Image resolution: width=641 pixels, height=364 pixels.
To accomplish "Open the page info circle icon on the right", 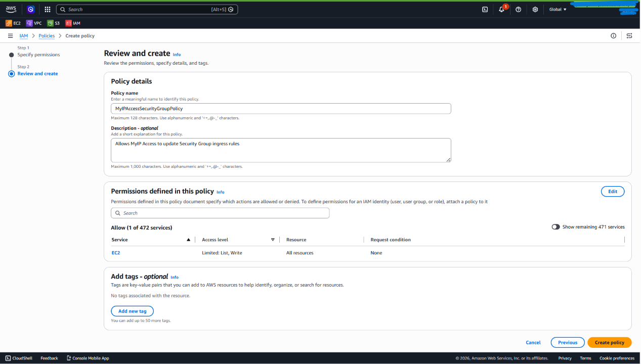I will pos(614,36).
